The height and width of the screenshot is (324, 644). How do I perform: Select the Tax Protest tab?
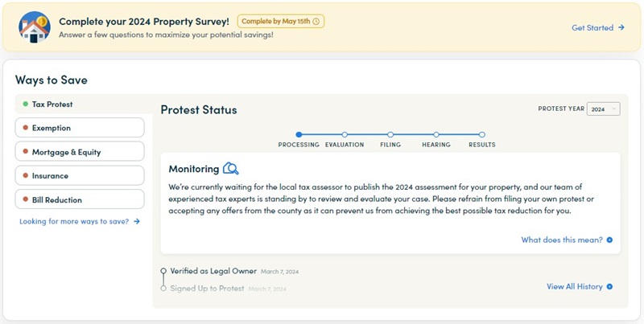[80, 105]
